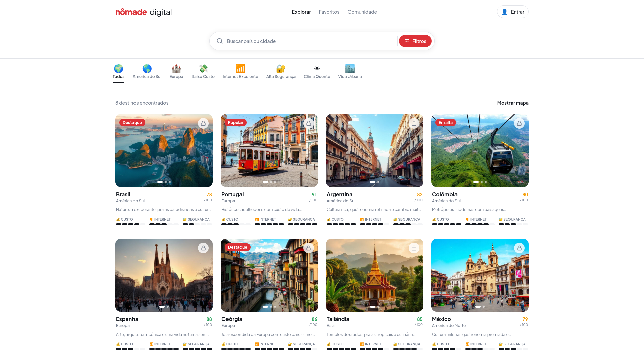Screen dimensions: 644x362
Task: Click the globe icon for América do Sul
Action: click(x=147, y=69)
